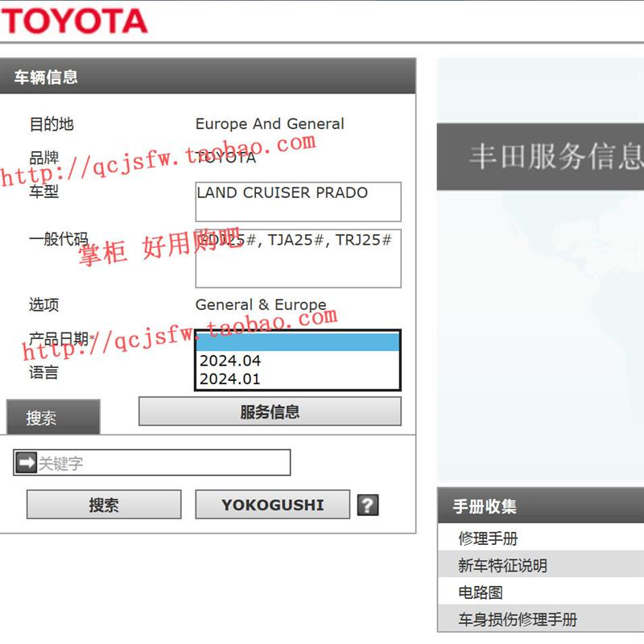Click the 服务信息 button
Screen dimensions: 644x644
point(270,411)
